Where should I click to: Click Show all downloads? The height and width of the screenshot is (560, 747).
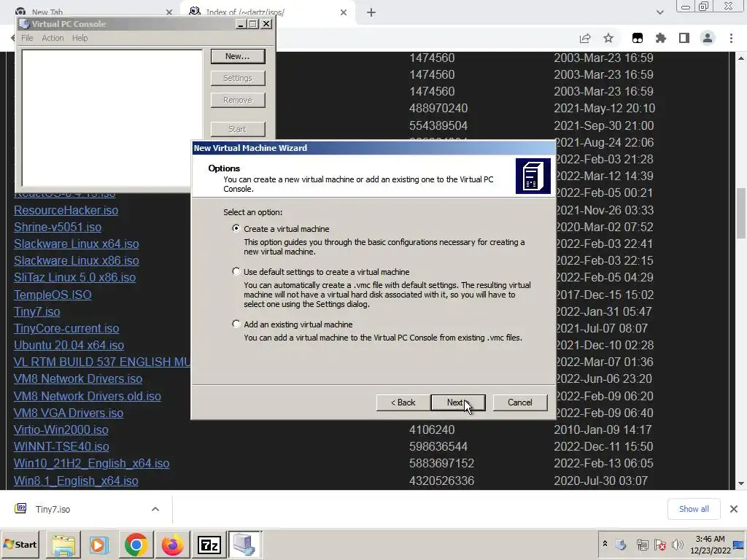tap(694, 509)
